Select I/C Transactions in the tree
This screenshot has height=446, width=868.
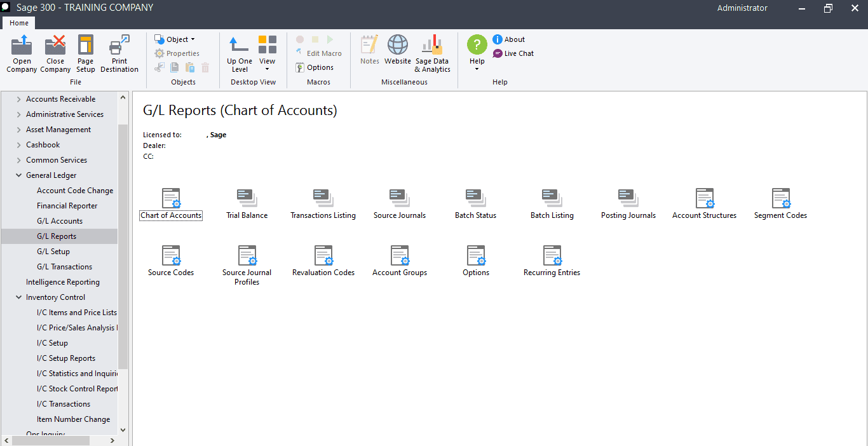[64, 404]
